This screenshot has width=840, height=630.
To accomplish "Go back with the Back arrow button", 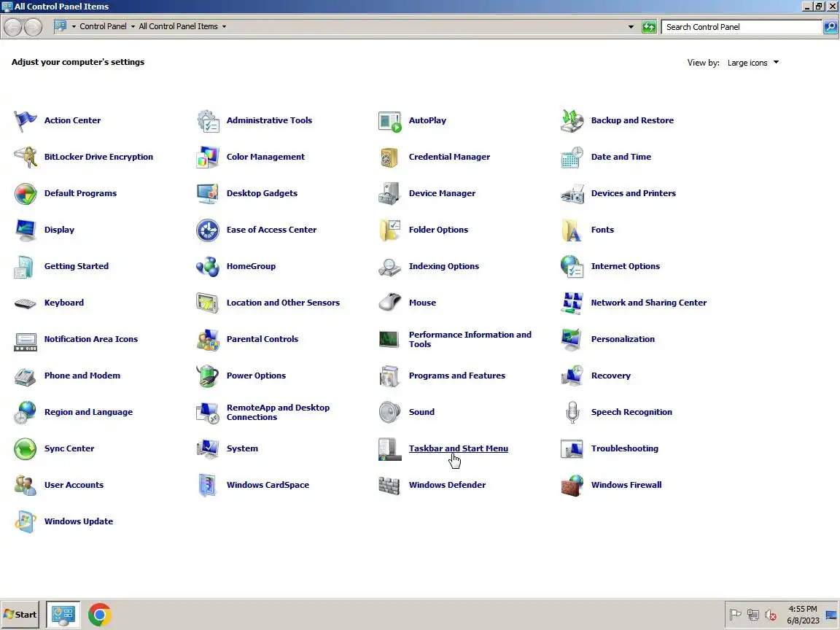I will tap(13, 27).
